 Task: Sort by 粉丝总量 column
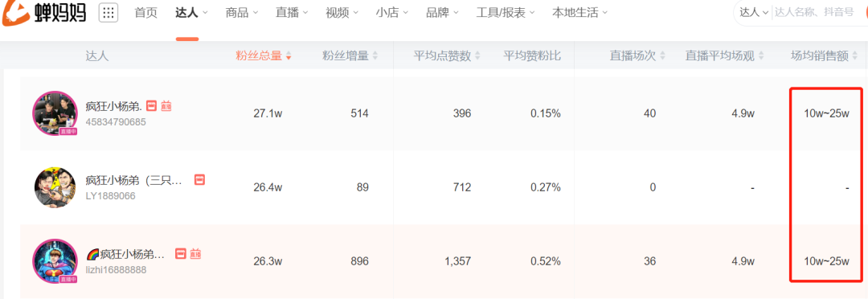pos(264,55)
